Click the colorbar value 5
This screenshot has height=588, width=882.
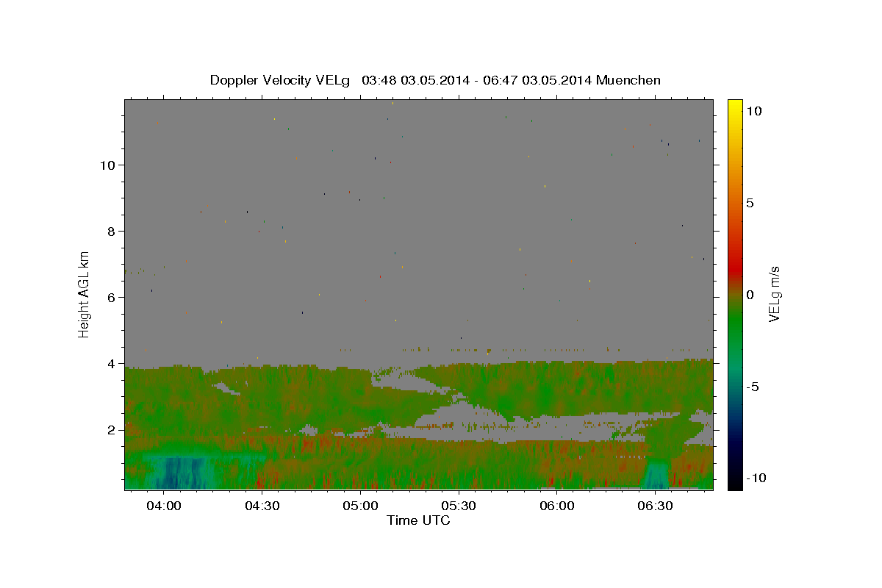coord(750,203)
